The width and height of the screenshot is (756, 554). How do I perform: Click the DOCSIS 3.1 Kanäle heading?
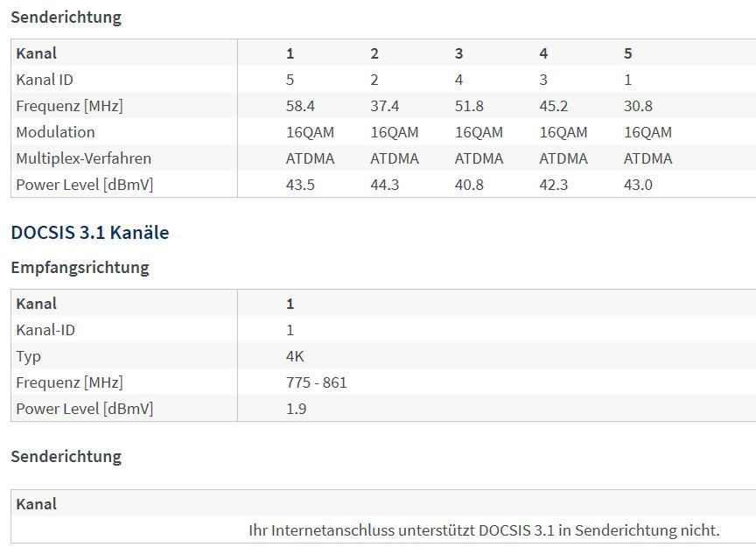89,233
